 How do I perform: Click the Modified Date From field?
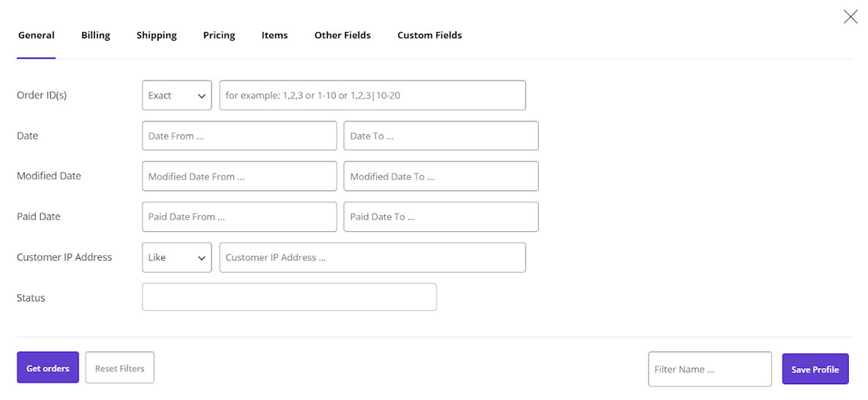239,176
